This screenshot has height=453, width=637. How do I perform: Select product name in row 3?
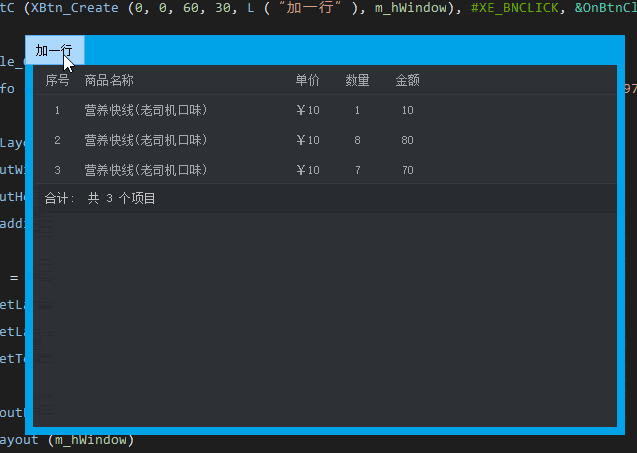point(146,170)
